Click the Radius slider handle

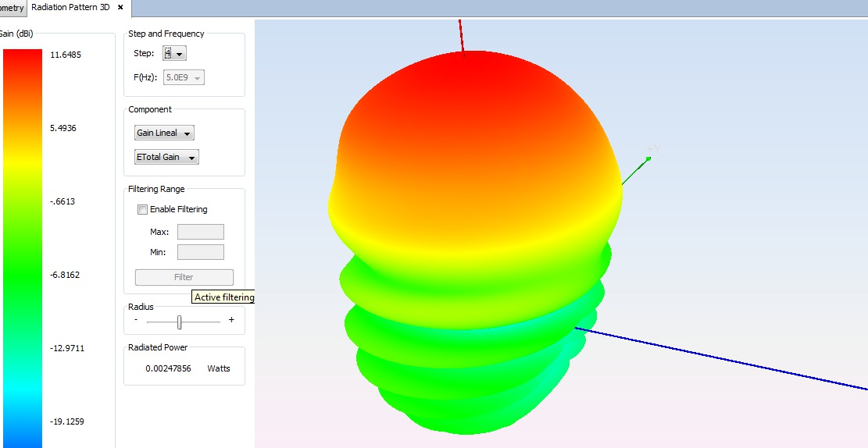180,322
